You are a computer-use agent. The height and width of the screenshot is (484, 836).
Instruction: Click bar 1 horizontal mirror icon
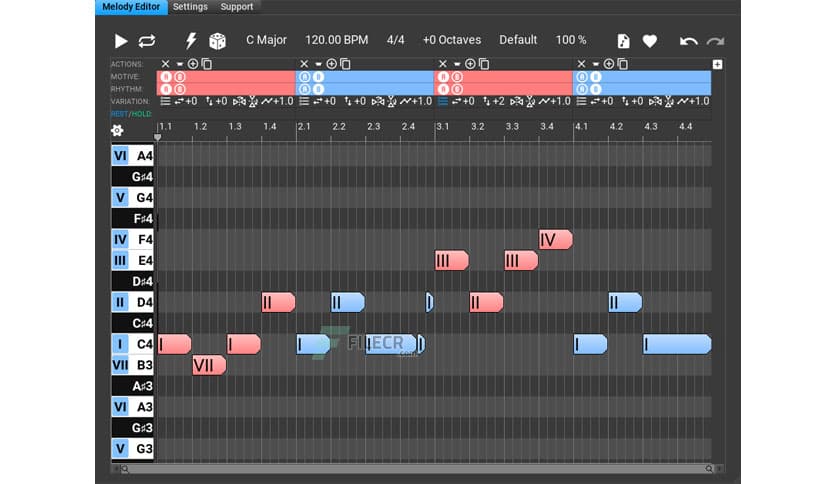239,101
